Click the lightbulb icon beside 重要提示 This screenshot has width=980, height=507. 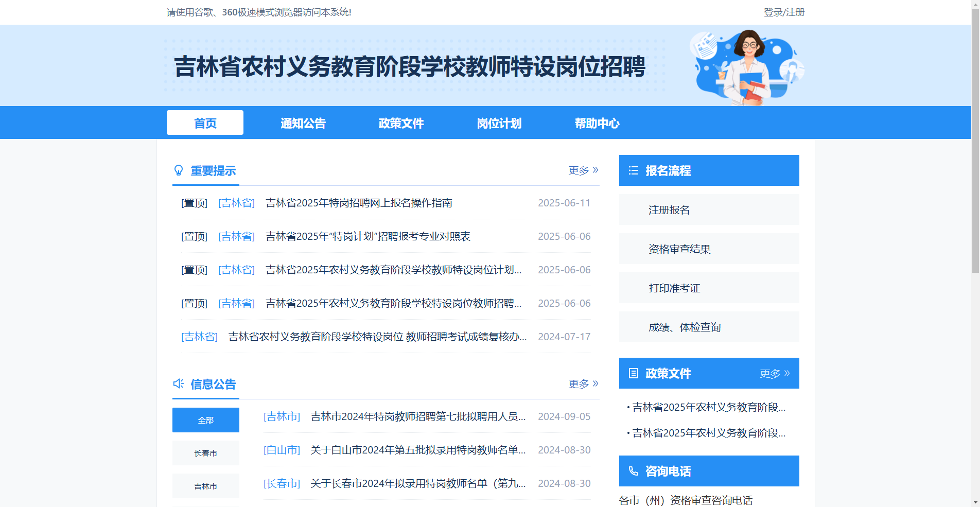179,170
